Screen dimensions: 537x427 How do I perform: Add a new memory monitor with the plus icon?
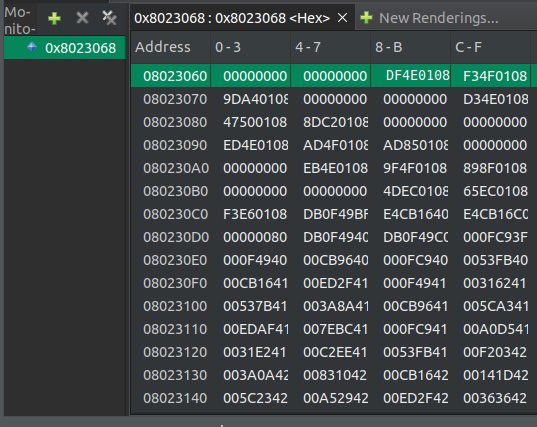click(x=54, y=18)
